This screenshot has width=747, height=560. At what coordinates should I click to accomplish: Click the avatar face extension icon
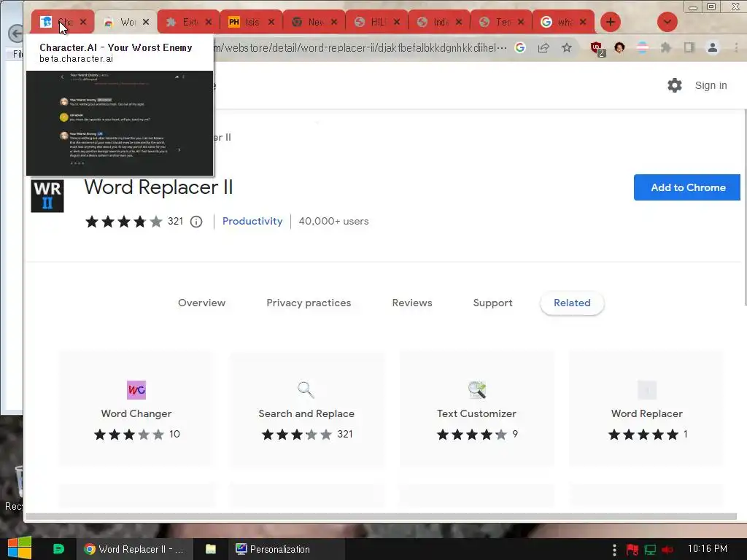619,47
